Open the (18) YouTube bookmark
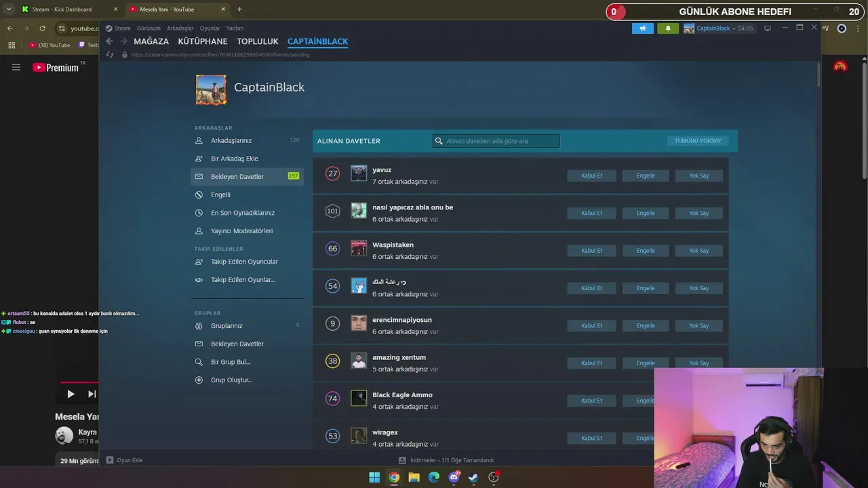The height and width of the screenshot is (488, 868). pyautogui.click(x=50, y=45)
